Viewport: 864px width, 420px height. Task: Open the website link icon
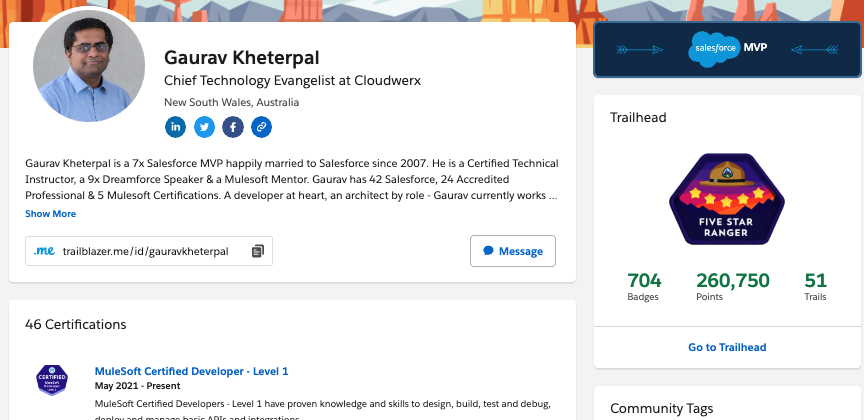tap(261, 127)
